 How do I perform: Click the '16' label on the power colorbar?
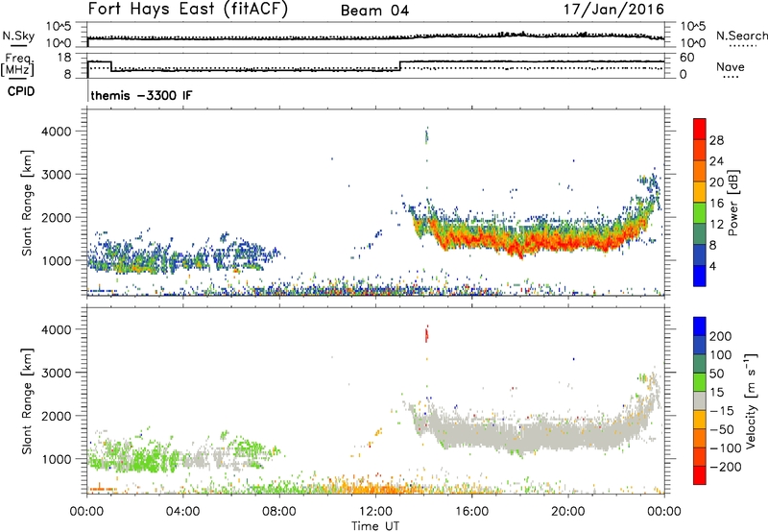(x=716, y=204)
